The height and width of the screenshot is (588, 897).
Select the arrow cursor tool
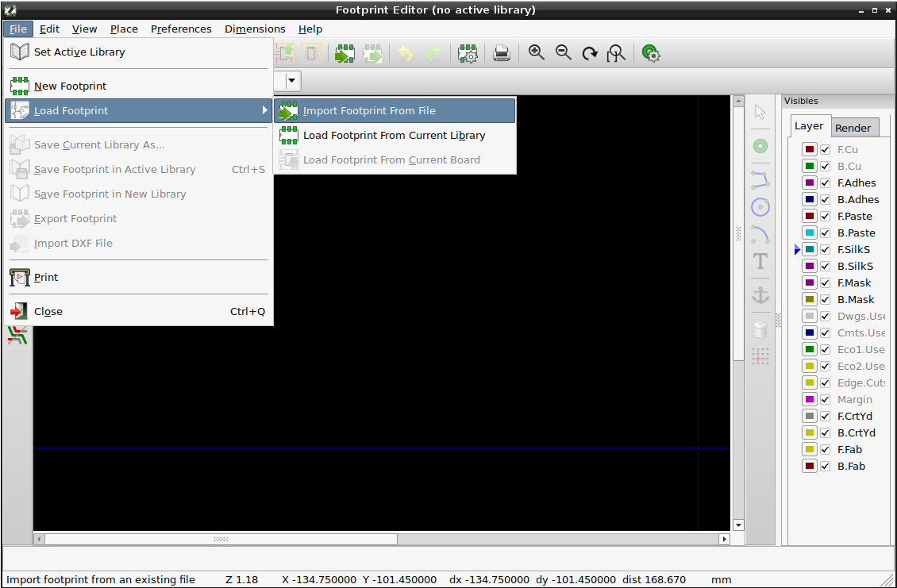760,112
